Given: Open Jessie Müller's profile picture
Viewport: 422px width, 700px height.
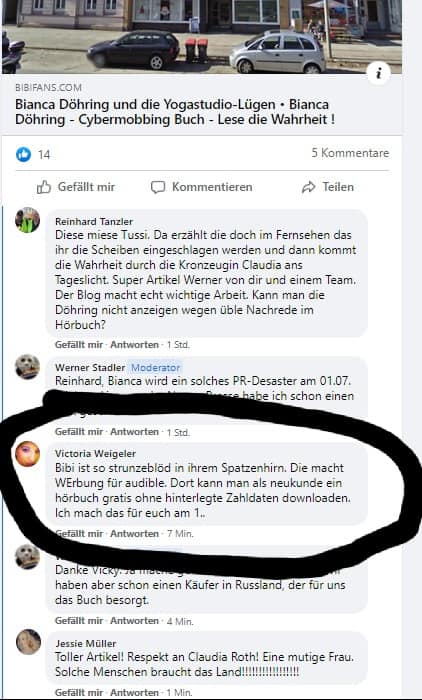Looking at the screenshot, I should pos(28,642).
